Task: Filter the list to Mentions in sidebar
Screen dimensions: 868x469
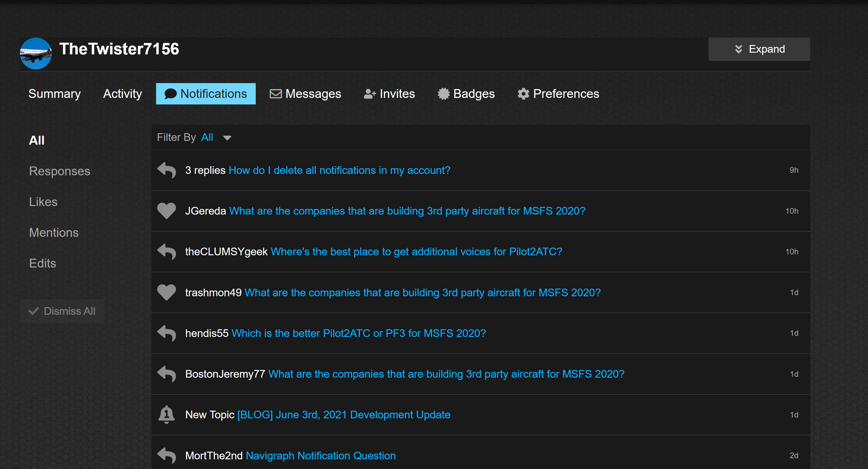Action: click(x=54, y=232)
